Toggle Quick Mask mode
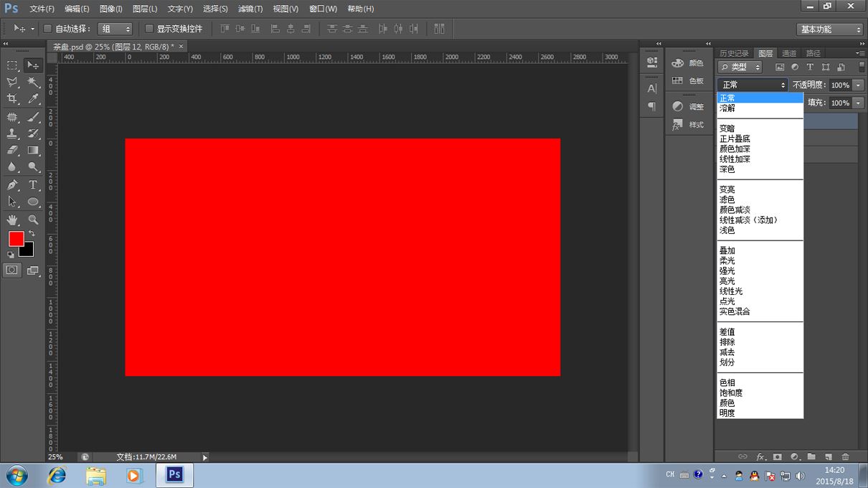 click(x=12, y=271)
